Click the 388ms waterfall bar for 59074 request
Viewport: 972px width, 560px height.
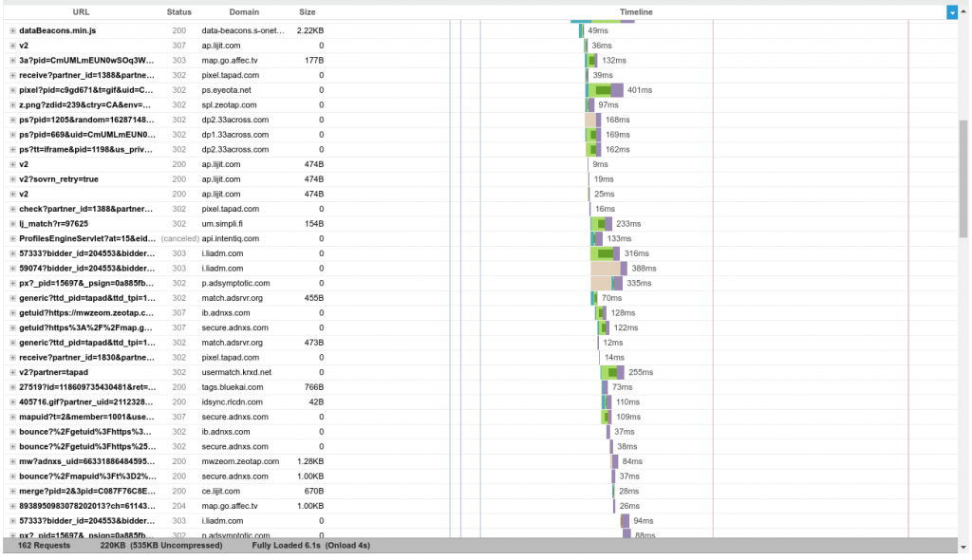[x=609, y=269]
